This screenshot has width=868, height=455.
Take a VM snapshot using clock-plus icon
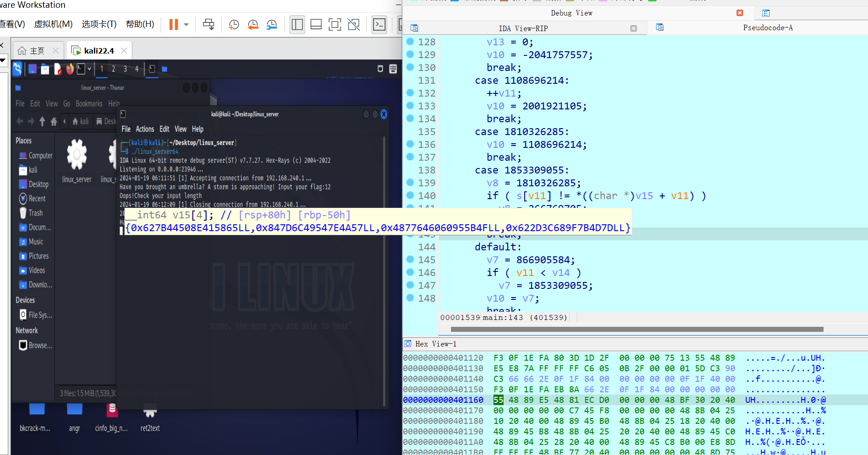pyautogui.click(x=234, y=25)
